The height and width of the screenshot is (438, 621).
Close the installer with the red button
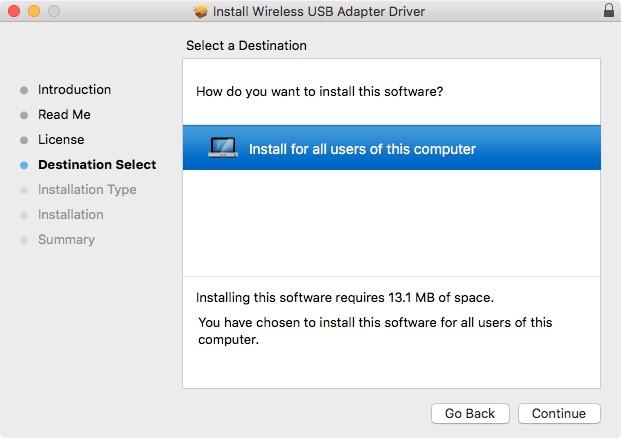pyautogui.click(x=14, y=11)
